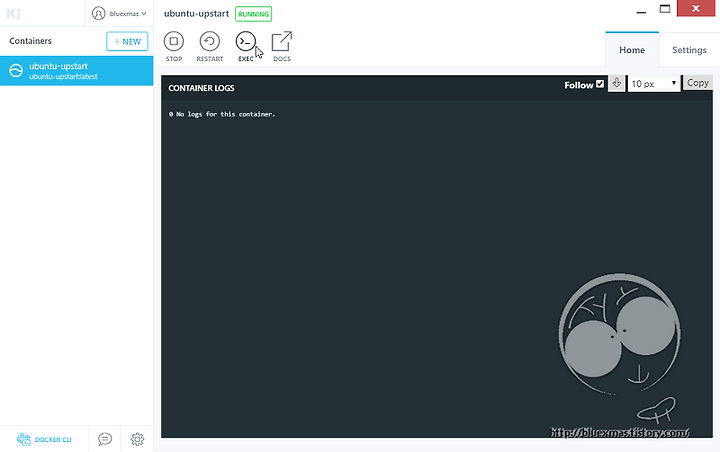Restart the running container
This screenshot has width=720, height=452.
[x=209, y=46]
